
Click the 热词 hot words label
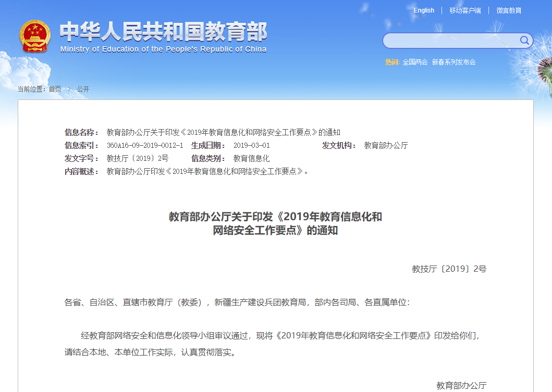392,61
